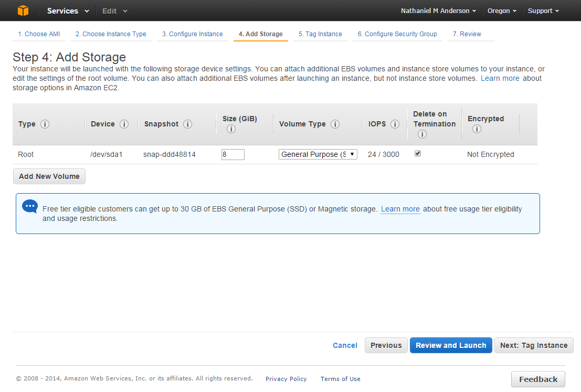The height and width of the screenshot is (392, 581).
Task: Open the Edit dropdown in top bar
Action: (114, 11)
